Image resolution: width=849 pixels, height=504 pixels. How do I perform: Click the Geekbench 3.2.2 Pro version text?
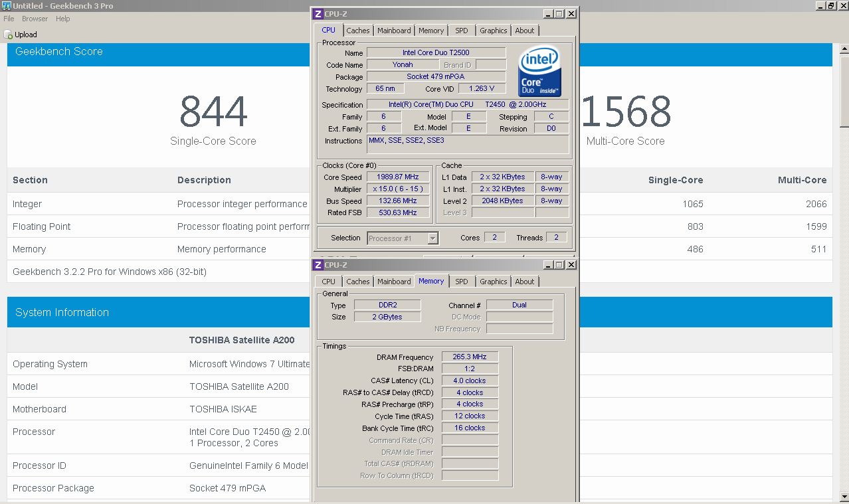110,272
